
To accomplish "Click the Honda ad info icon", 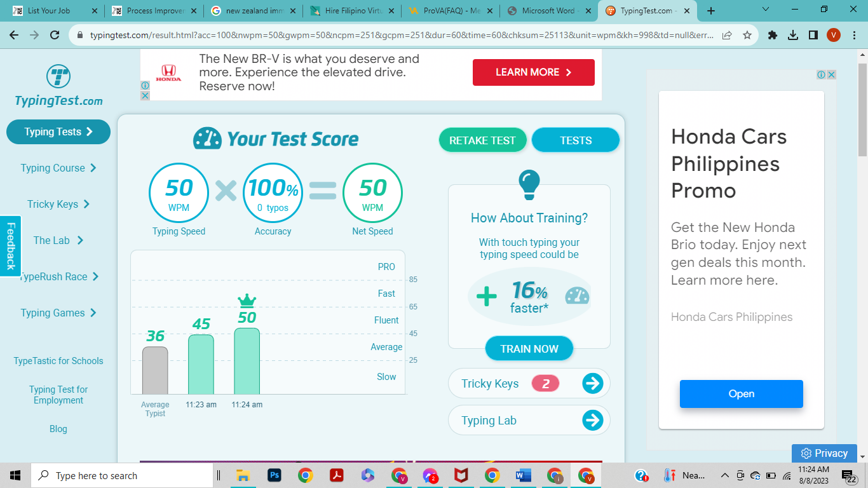I will (145, 85).
